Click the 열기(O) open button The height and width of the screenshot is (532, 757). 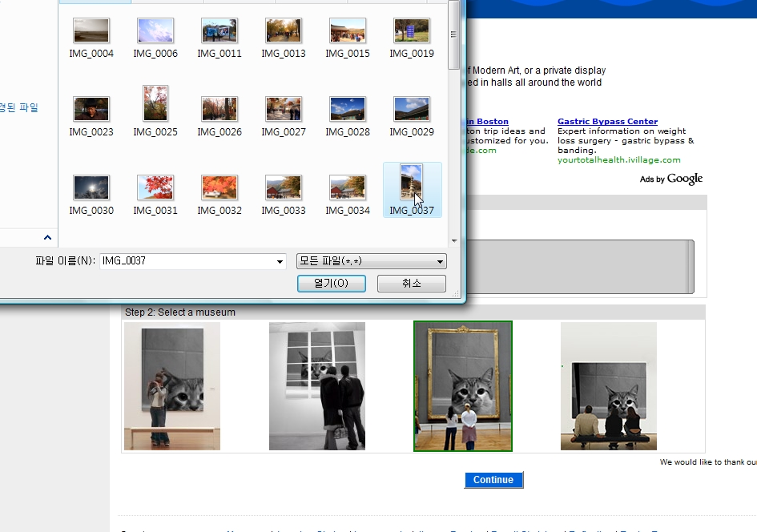331,284
